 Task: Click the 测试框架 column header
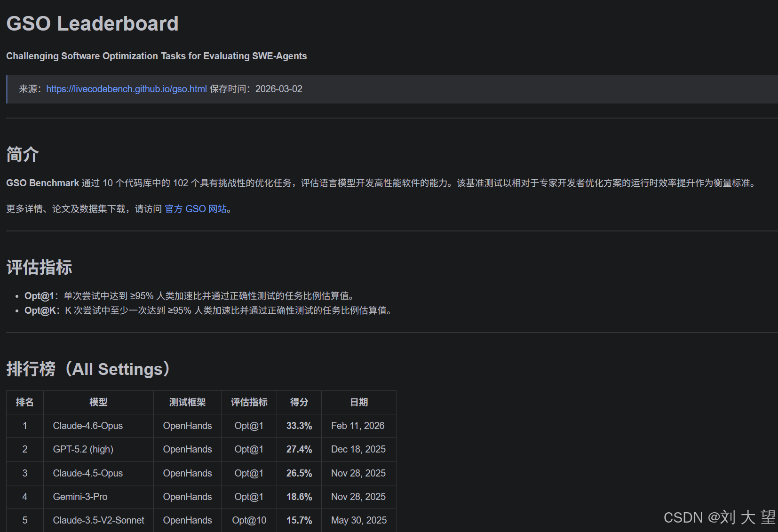pyautogui.click(x=188, y=402)
